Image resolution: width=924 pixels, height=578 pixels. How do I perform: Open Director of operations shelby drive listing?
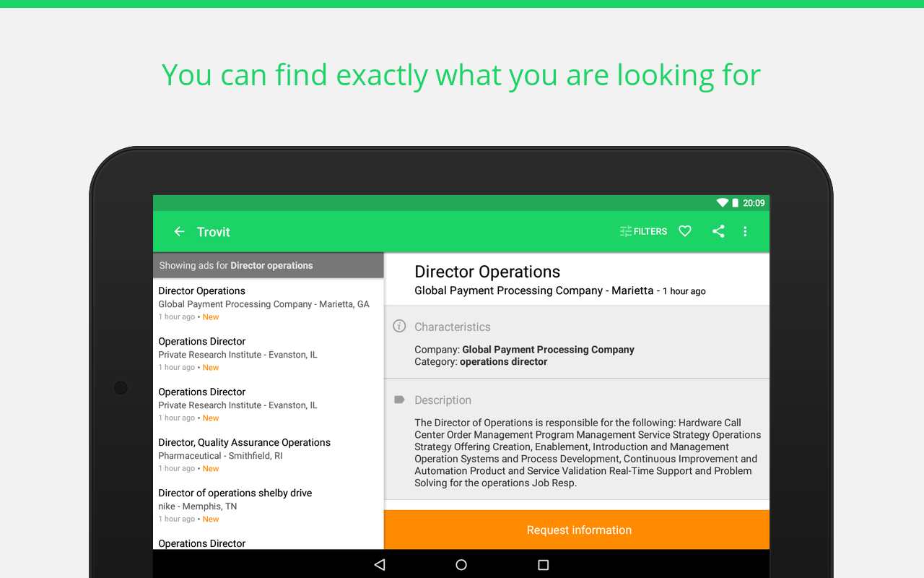pyautogui.click(x=268, y=506)
